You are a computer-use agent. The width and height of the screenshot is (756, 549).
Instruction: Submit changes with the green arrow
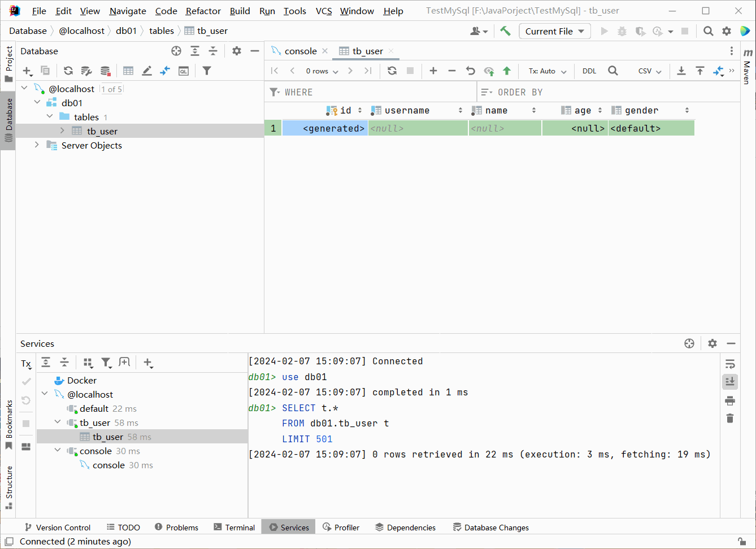(507, 71)
